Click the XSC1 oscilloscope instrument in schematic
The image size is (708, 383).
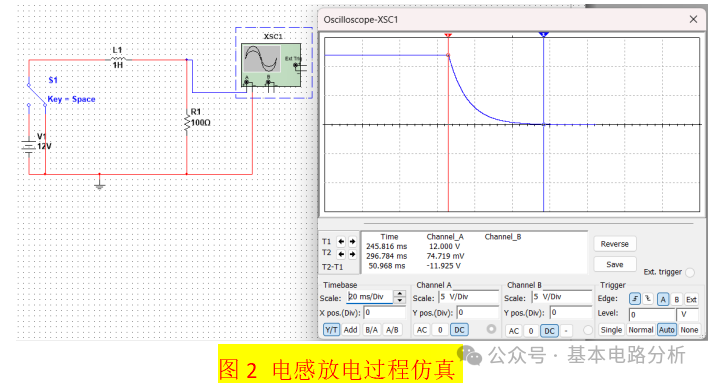pyautogui.click(x=271, y=65)
